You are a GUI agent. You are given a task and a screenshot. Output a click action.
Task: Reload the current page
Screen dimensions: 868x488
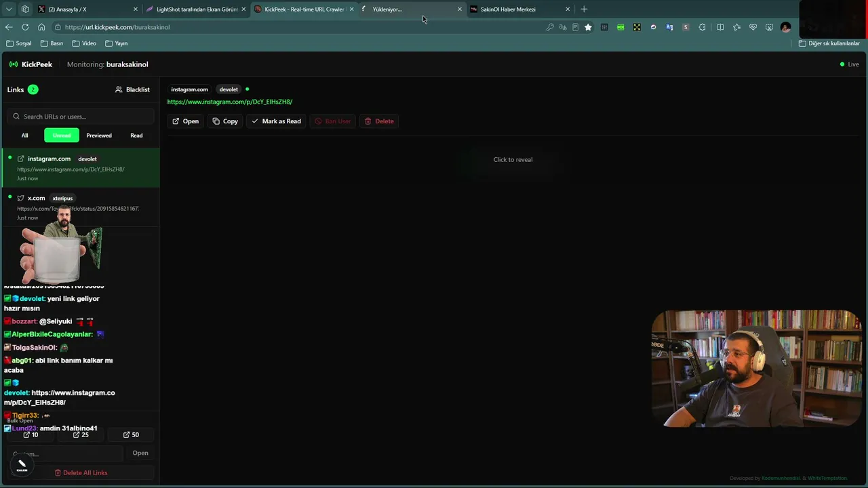click(x=25, y=27)
